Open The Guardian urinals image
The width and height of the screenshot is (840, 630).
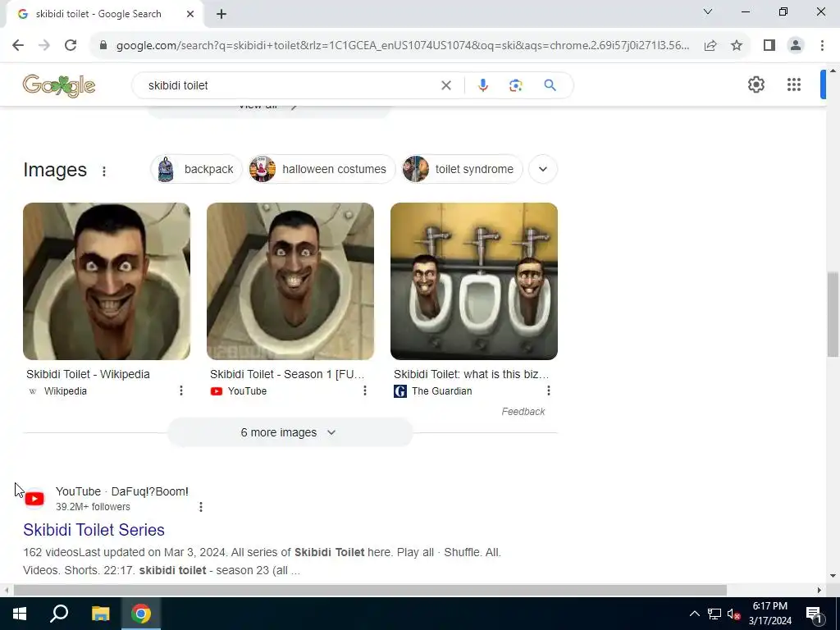tap(474, 281)
